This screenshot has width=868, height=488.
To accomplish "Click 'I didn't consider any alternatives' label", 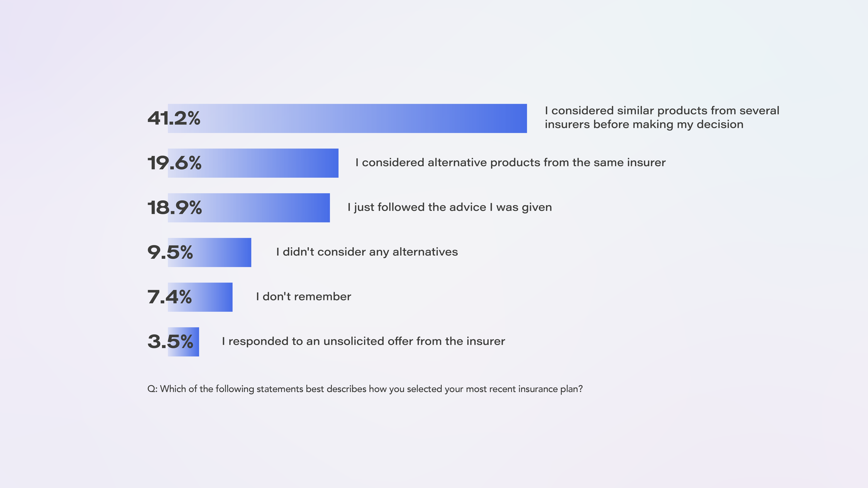I will pyautogui.click(x=367, y=252).
